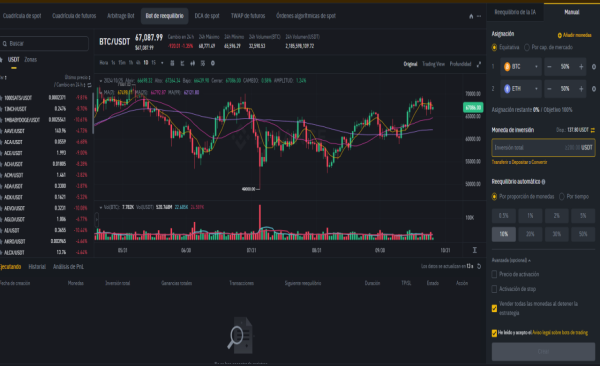Select Por tiempo rebalance option
Viewport: 600px width, 366px height.
point(562,196)
